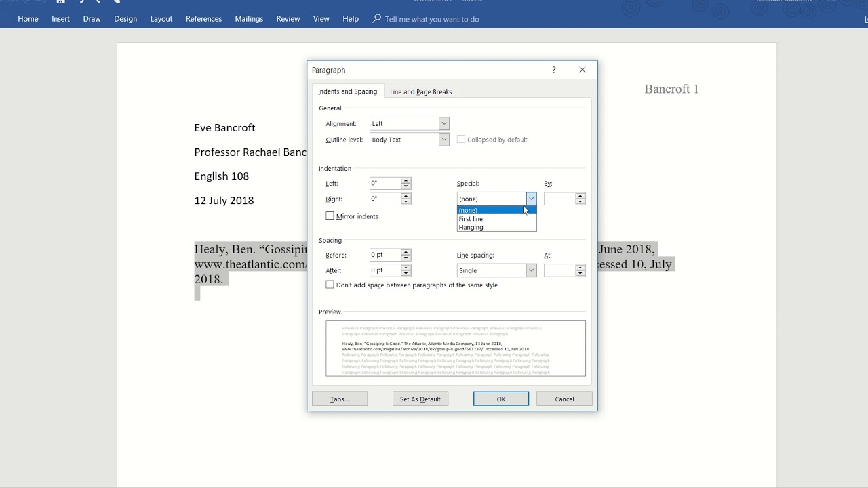Screen dimensions: 868x488
Task: Open the References ribbon tab
Action: coord(204,19)
